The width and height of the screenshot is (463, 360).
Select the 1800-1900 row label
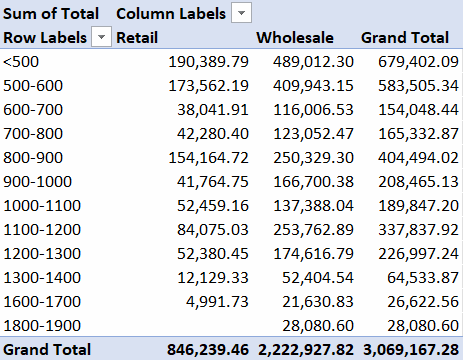(x=42, y=326)
